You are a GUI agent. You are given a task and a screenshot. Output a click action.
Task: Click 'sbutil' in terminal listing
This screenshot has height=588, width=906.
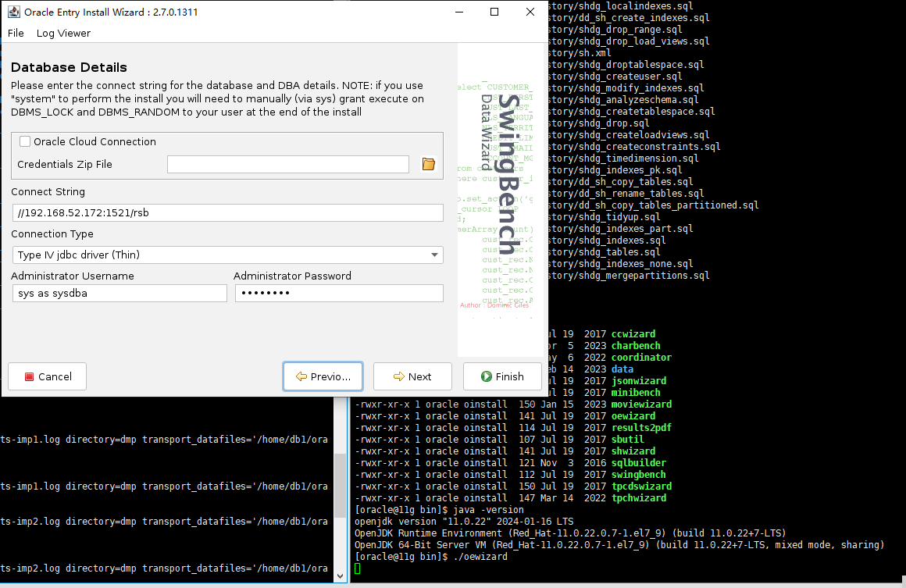tap(627, 439)
